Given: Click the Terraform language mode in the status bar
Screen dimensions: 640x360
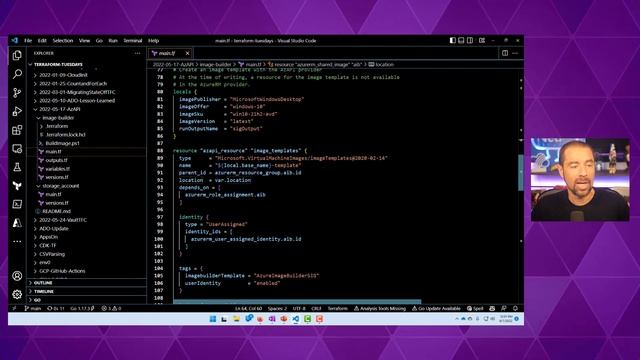Looking at the screenshot, I should point(338,309).
